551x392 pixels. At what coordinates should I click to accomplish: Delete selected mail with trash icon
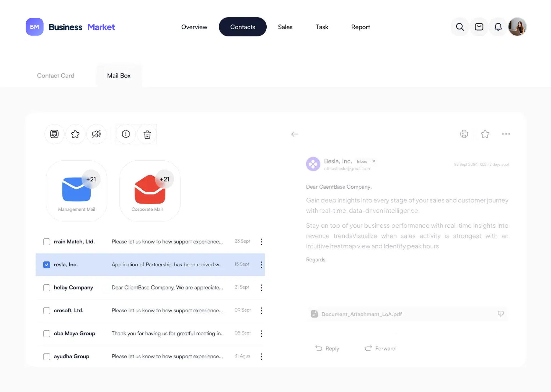[x=147, y=134]
